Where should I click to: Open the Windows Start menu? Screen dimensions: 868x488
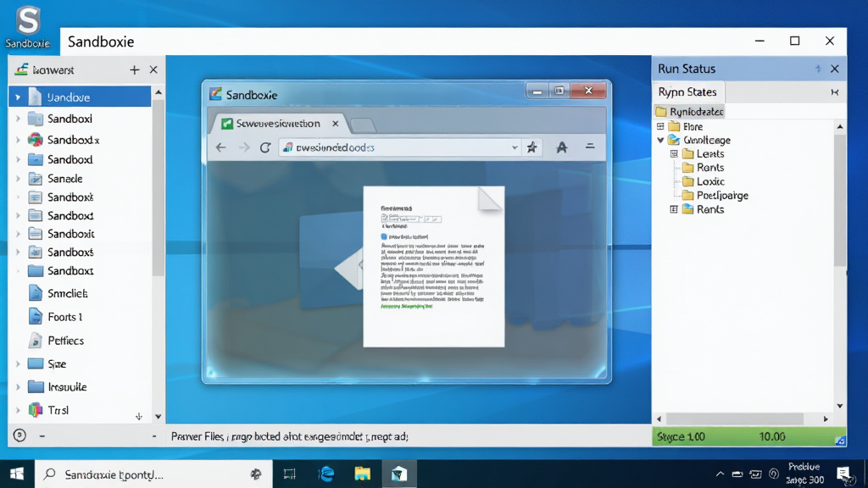click(x=17, y=474)
